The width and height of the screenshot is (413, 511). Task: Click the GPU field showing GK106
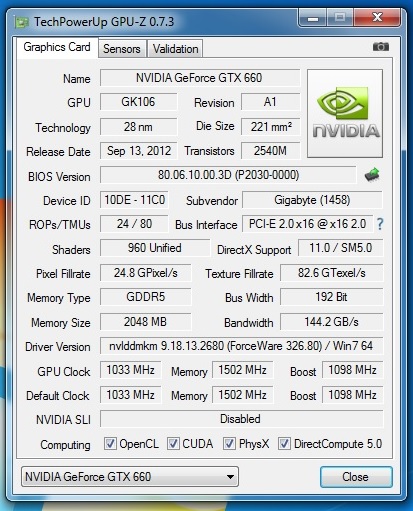click(x=138, y=102)
